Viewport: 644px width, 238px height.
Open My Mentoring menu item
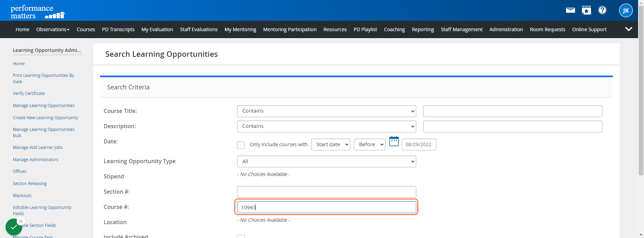pyautogui.click(x=240, y=29)
